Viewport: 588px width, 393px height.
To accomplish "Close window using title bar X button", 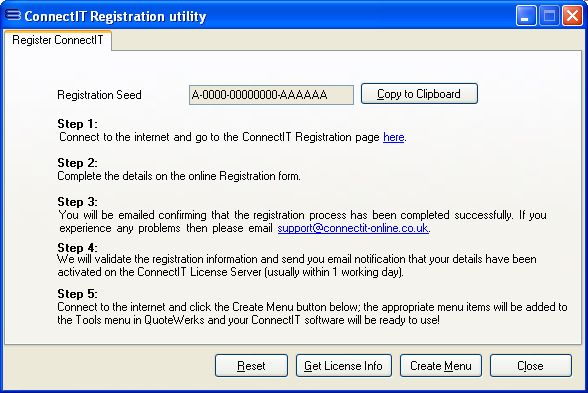I will pyautogui.click(x=572, y=16).
